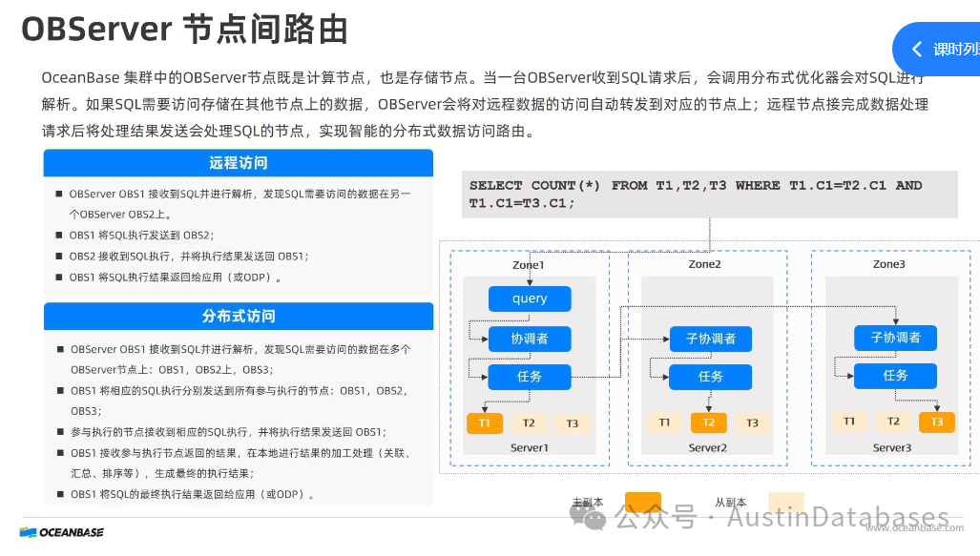The height and width of the screenshot is (556, 980).
Task: Click the Zone2 label
Action: [x=705, y=264]
